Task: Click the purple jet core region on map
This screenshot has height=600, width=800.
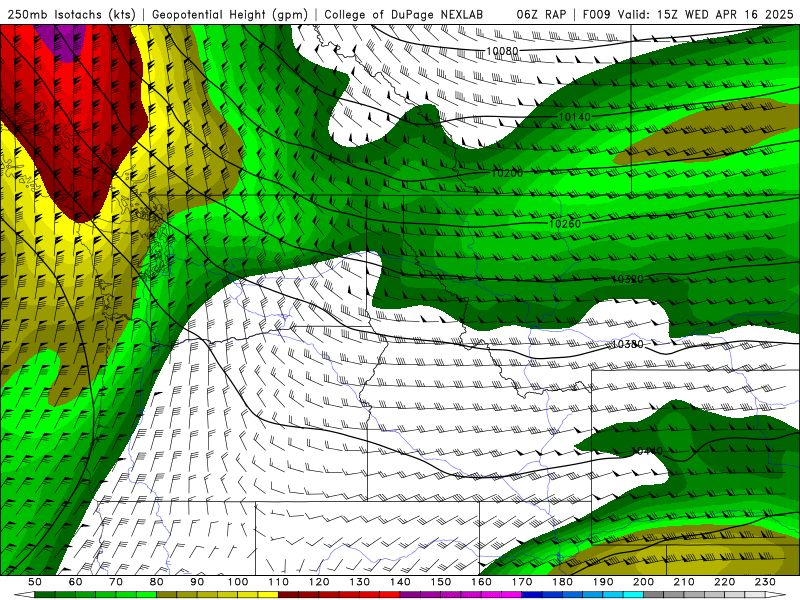Action: click(x=64, y=42)
